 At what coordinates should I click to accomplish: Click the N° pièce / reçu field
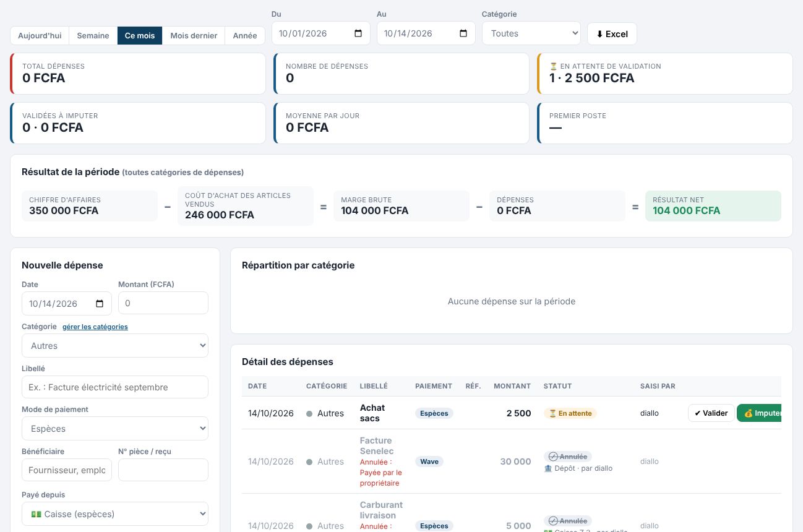tap(163, 470)
